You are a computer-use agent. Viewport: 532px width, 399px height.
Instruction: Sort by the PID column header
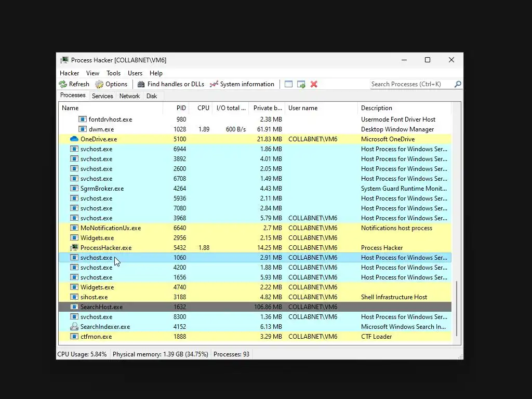[176, 108]
